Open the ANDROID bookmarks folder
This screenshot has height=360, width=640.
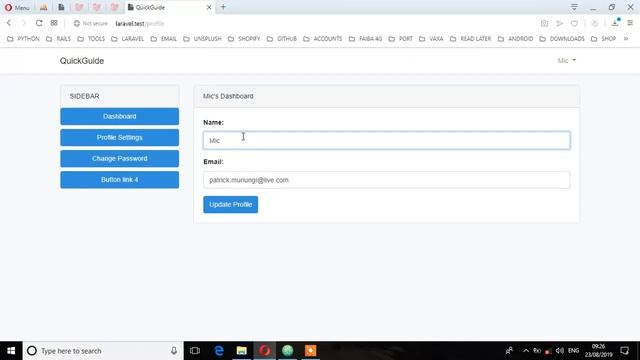coord(515,39)
